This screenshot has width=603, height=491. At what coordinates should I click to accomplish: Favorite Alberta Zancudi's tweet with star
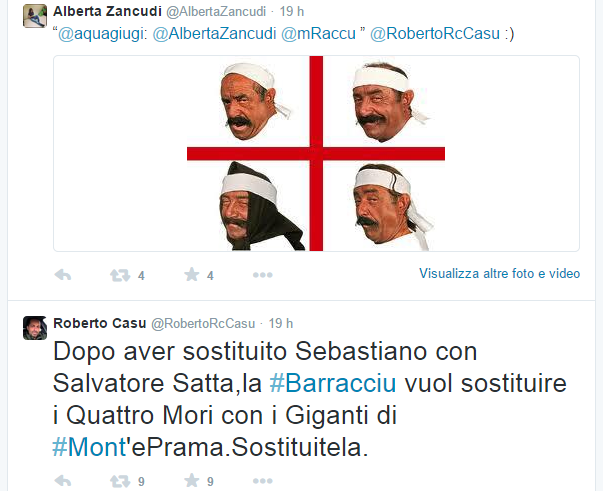pos(192,275)
